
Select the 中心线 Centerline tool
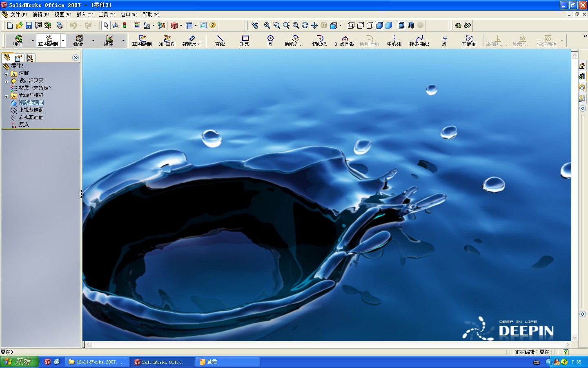[394, 40]
